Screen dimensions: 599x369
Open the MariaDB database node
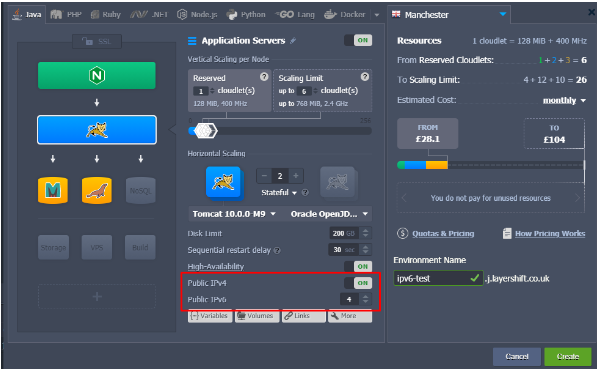[x=53, y=190]
